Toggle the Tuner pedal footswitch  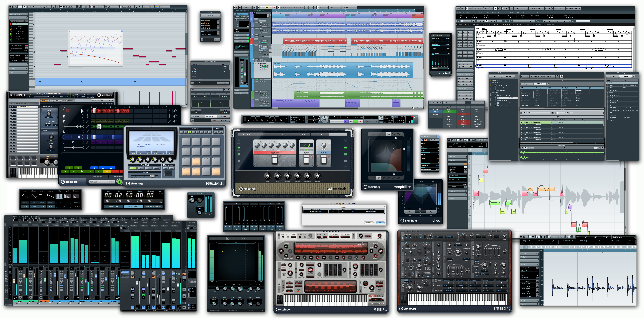point(306,159)
